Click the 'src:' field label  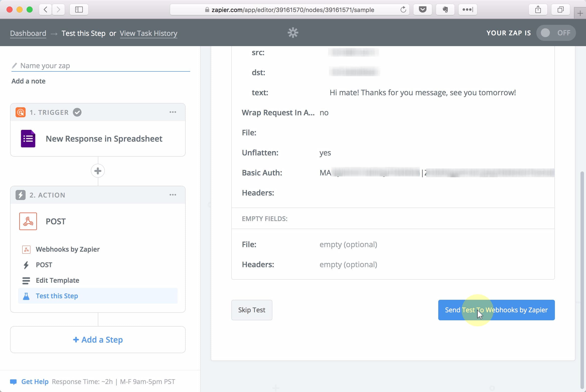(x=258, y=52)
